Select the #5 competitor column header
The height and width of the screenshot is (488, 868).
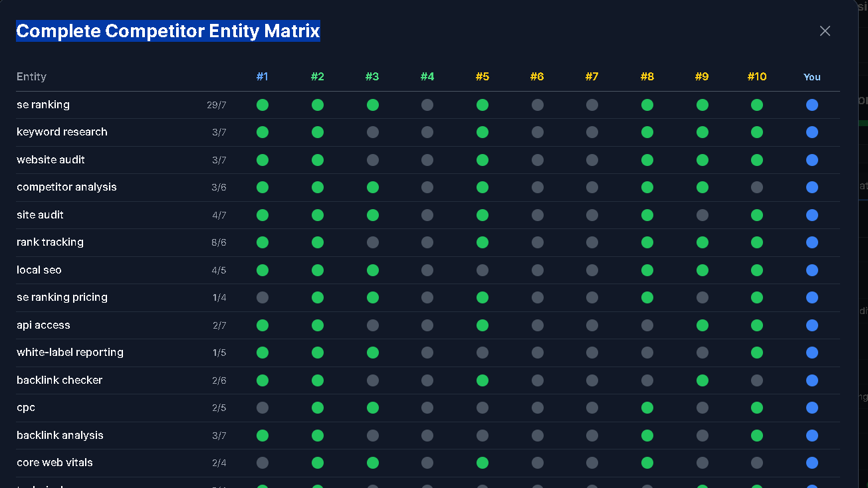[483, 76]
